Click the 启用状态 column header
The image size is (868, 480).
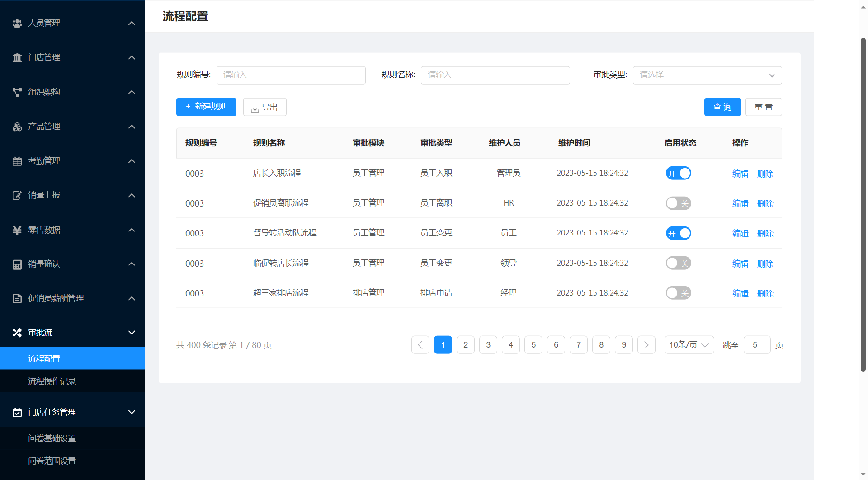pyautogui.click(x=680, y=143)
